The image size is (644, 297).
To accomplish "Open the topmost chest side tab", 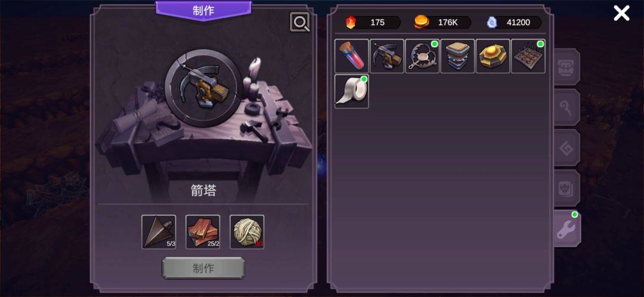I will (567, 67).
